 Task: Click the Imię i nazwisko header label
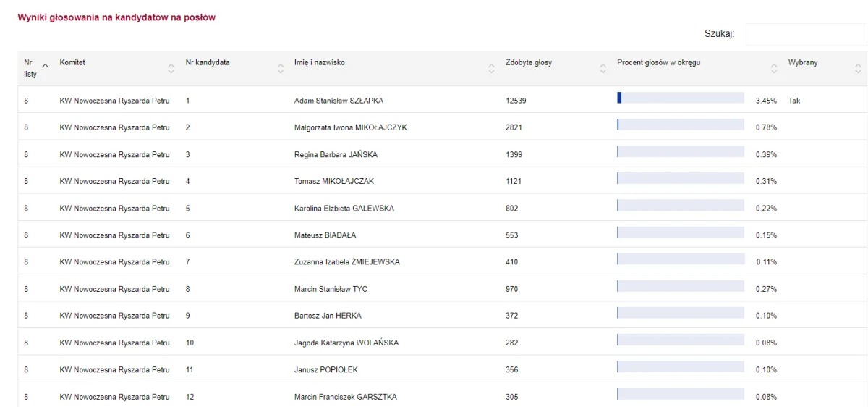coord(320,62)
